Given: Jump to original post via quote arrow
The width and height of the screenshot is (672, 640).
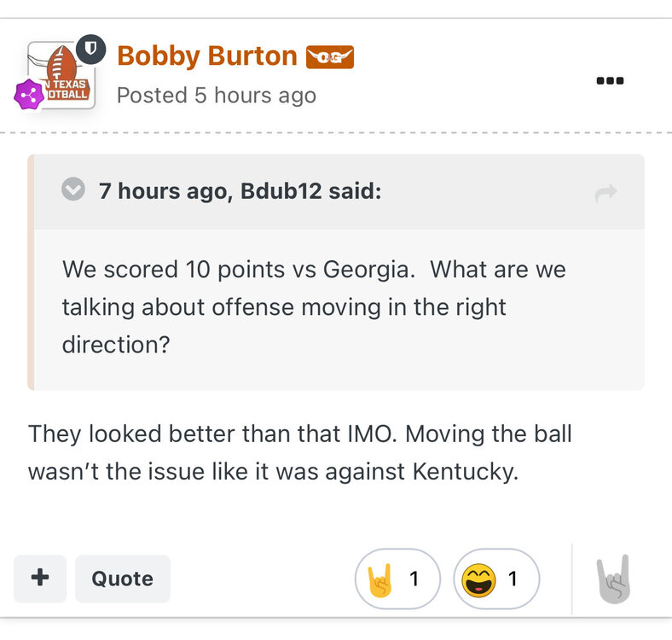Looking at the screenshot, I should 605,194.
